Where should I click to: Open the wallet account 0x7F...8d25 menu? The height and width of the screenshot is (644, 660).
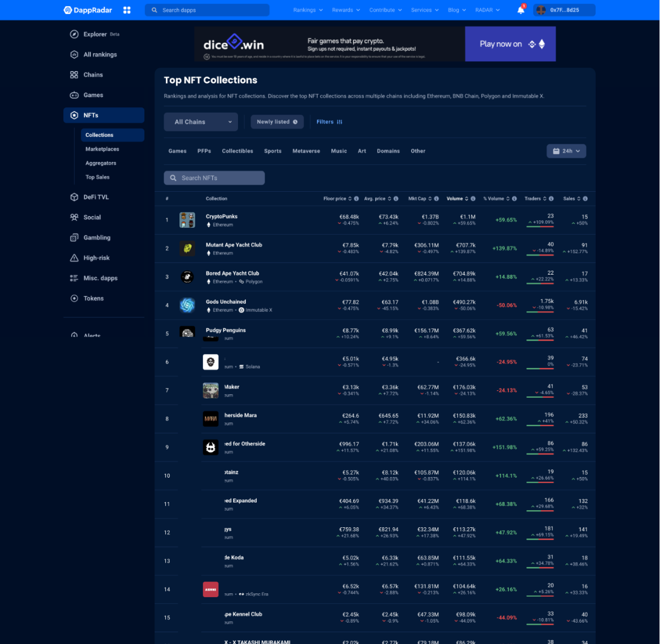coord(564,10)
